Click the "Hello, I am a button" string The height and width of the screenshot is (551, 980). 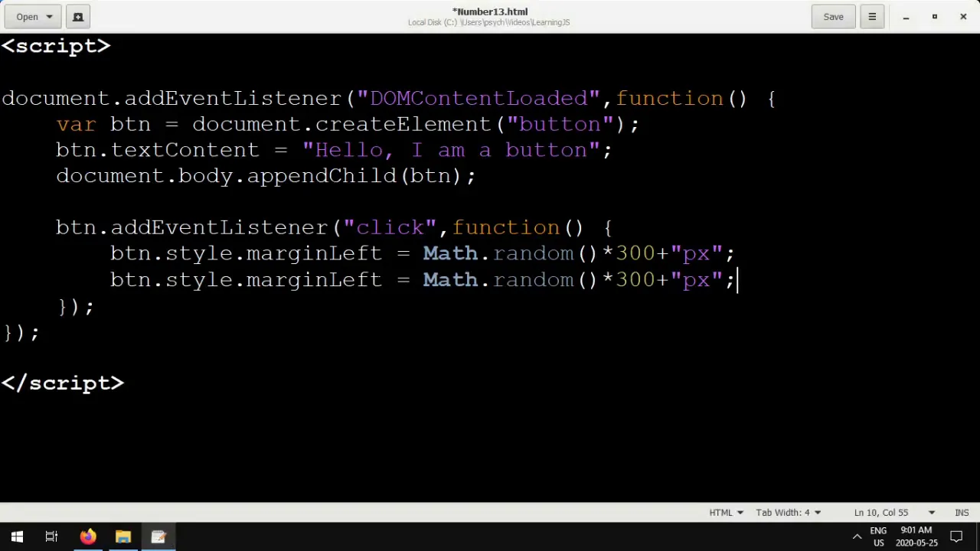coord(452,150)
